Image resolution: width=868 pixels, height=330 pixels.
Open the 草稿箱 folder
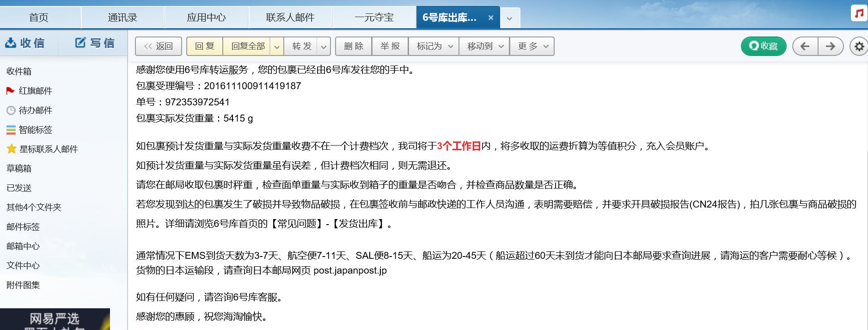(19, 168)
